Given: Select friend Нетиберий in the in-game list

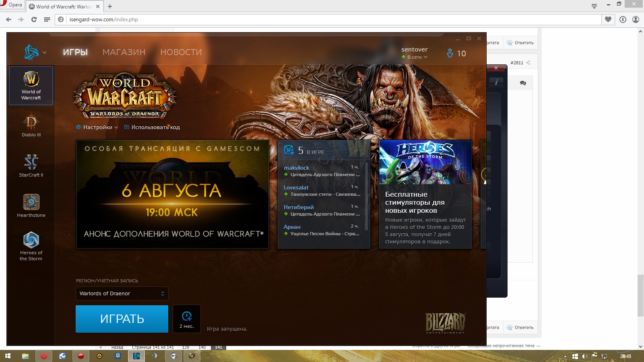Looking at the screenshot, I should (322, 210).
